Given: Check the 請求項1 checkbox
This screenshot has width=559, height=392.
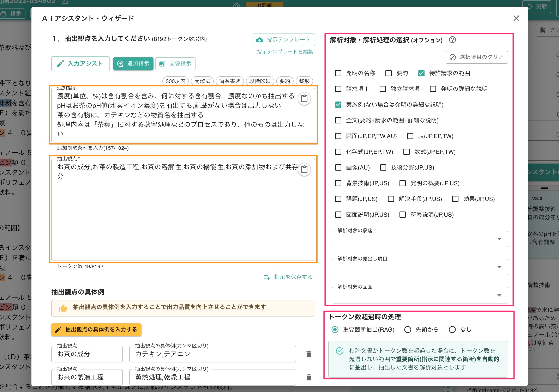Looking at the screenshot, I should tap(338, 89).
